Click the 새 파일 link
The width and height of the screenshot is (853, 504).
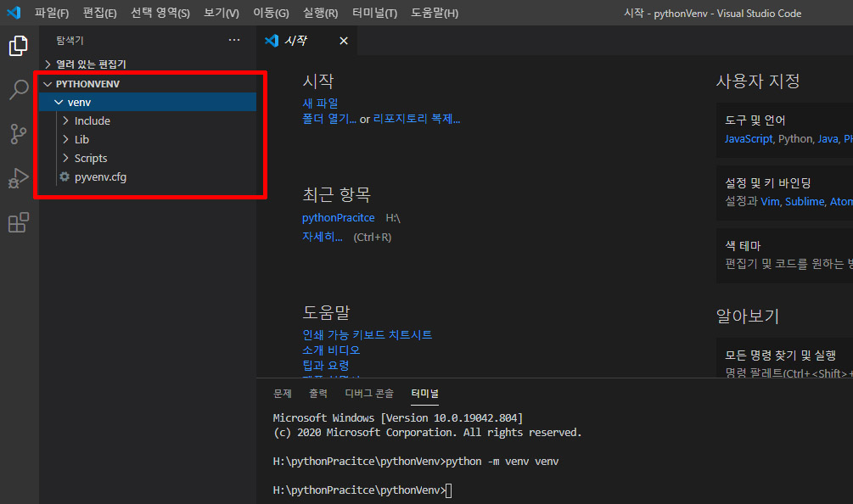tap(320, 104)
